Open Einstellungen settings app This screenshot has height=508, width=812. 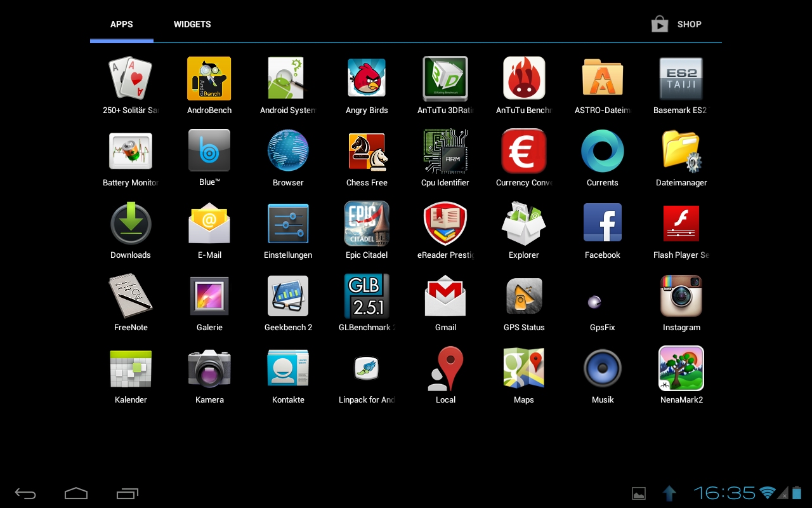pyautogui.click(x=288, y=224)
